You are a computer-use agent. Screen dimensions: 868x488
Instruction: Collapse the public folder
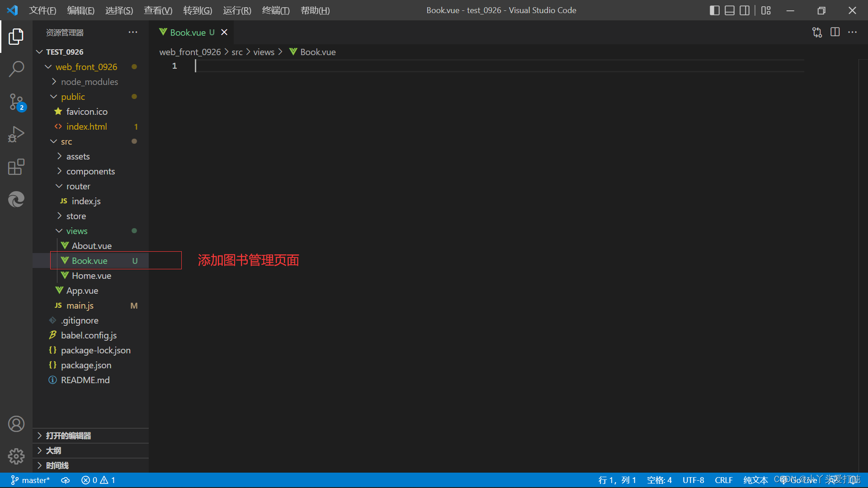pyautogui.click(x=54, y=97)
